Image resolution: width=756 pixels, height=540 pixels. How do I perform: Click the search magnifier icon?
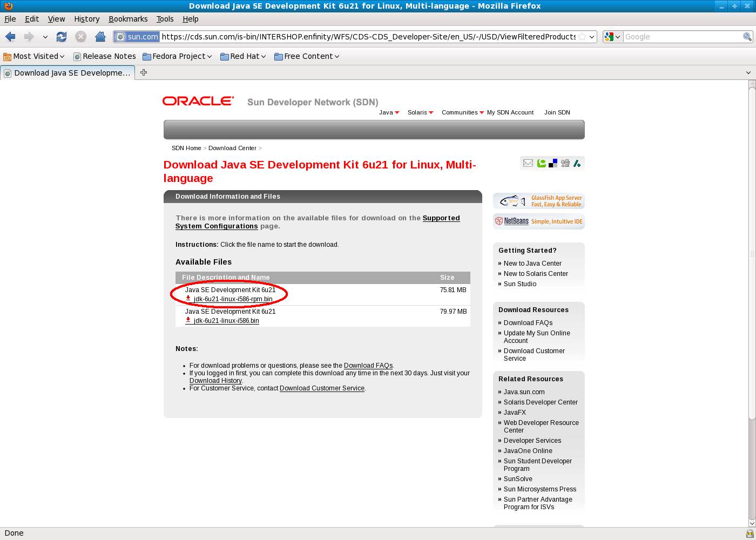tap(747, 37)
